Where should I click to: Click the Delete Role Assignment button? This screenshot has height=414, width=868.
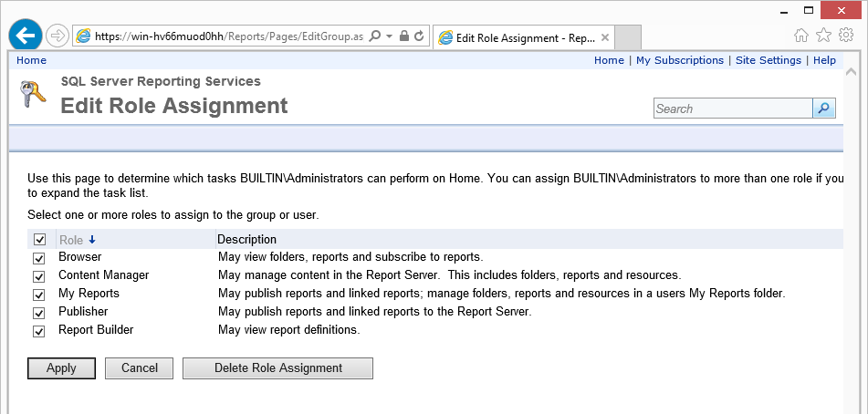(x=277, y=368)
